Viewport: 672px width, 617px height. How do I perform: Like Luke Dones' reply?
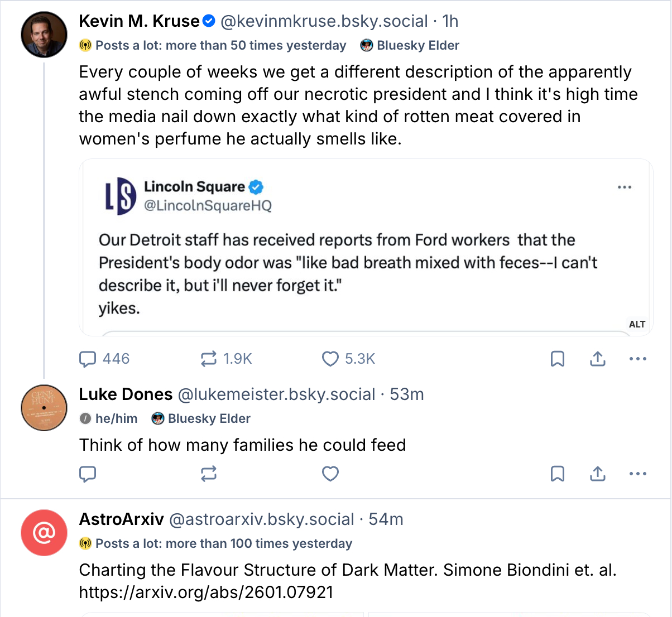click(x=330, y=474)
